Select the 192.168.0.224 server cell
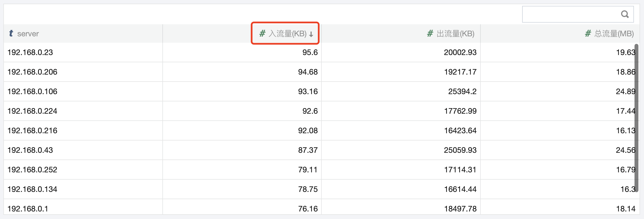Viewport: 644px width, 219px height. pyautogui.click(x=32, y=111)
